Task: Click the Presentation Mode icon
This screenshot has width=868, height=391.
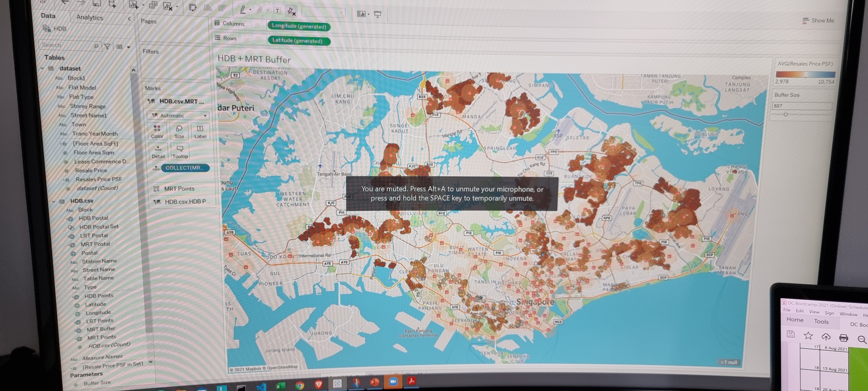Action: coord(378,15)
